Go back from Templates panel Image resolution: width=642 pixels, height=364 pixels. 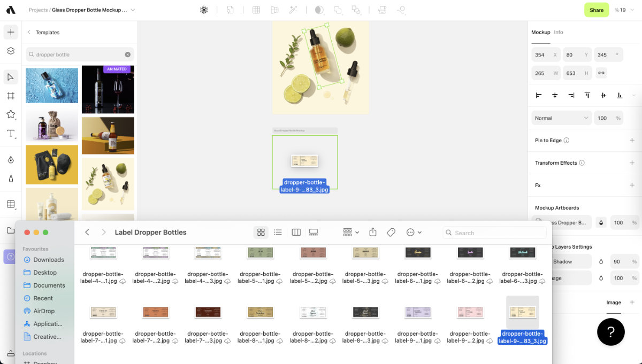click(29, 32)
